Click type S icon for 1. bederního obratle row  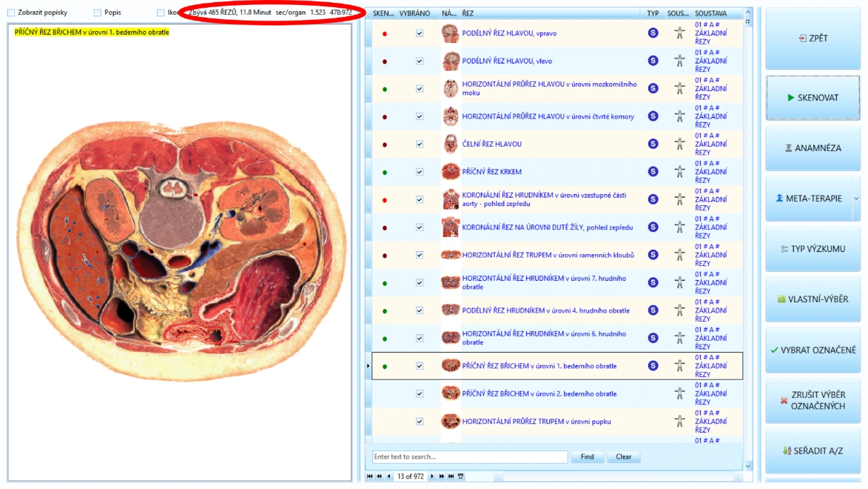pyautogui.click(x=653, y=366)
